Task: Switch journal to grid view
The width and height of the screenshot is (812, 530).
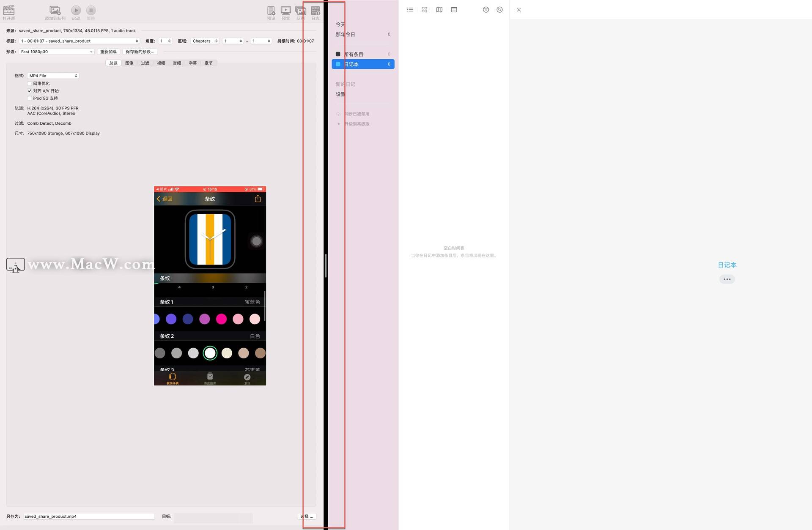Action: [424, 10]
